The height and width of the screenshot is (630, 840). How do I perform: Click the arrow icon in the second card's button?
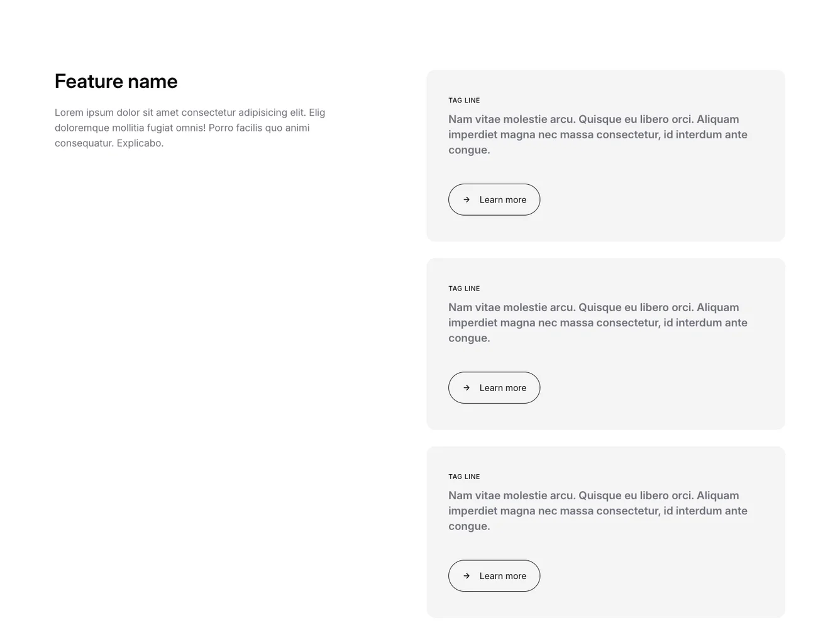pos(467,388)
